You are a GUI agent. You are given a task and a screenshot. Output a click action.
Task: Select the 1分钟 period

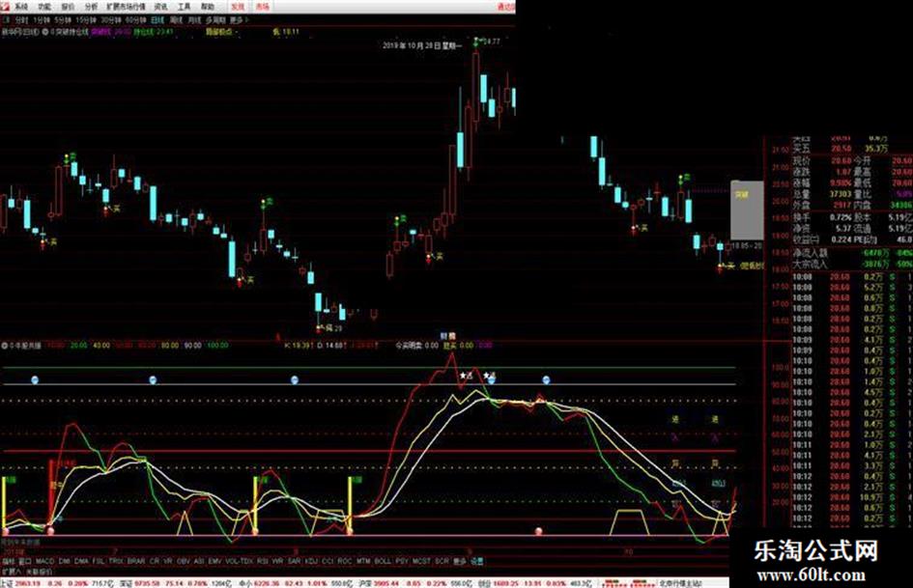pos(42,20)
